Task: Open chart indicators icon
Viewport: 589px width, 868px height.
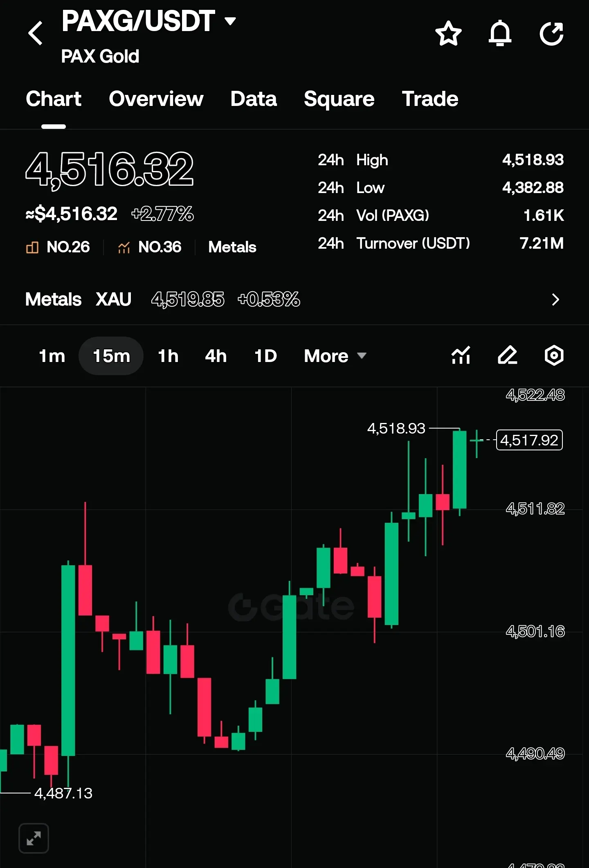Action: pos(461,355)
